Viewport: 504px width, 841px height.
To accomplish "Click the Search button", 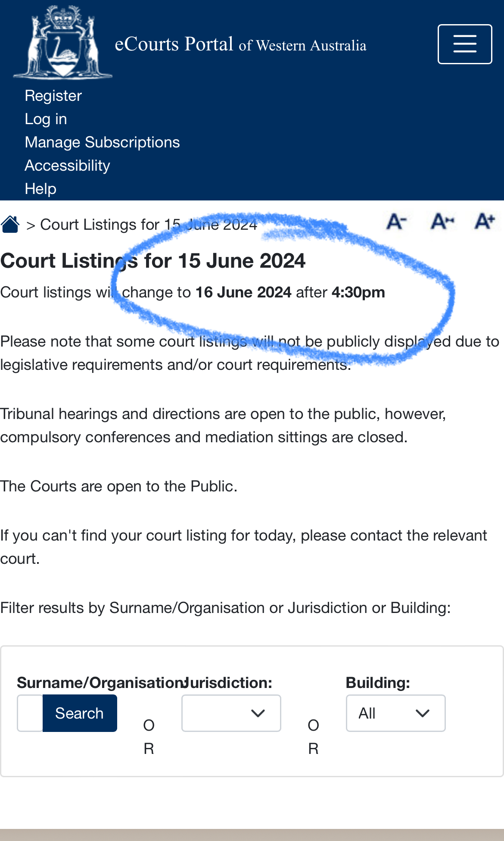I will coord(80,713).
